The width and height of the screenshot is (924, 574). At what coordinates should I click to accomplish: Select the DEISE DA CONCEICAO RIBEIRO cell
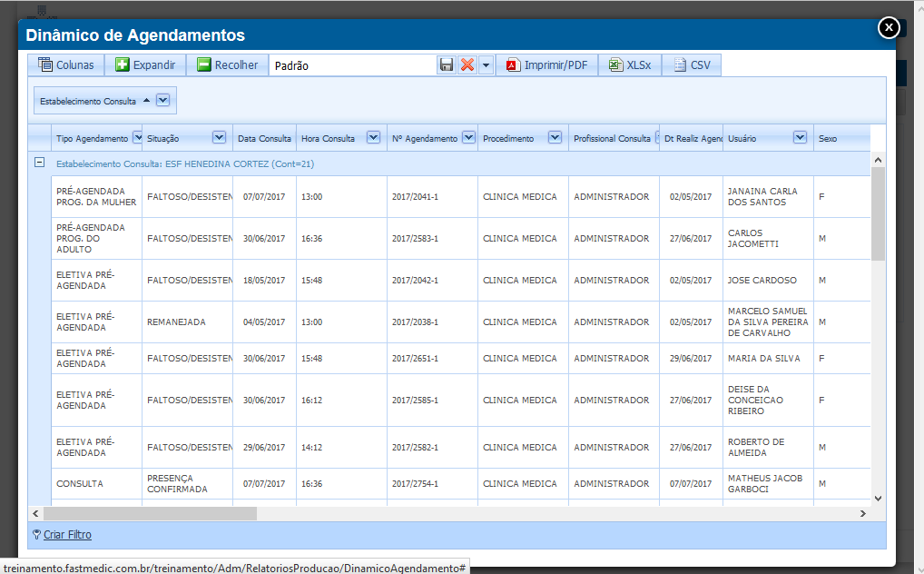[768, 400]
